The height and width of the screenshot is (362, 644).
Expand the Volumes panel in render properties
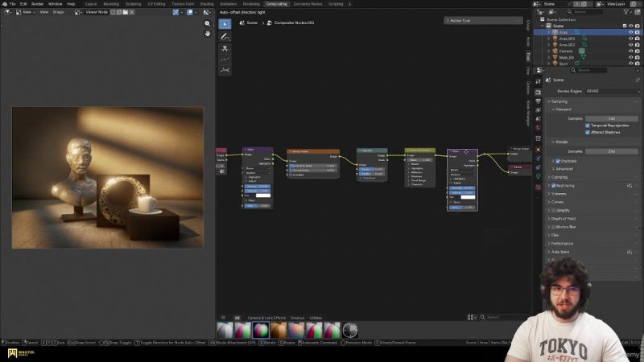tap(559, 193)
